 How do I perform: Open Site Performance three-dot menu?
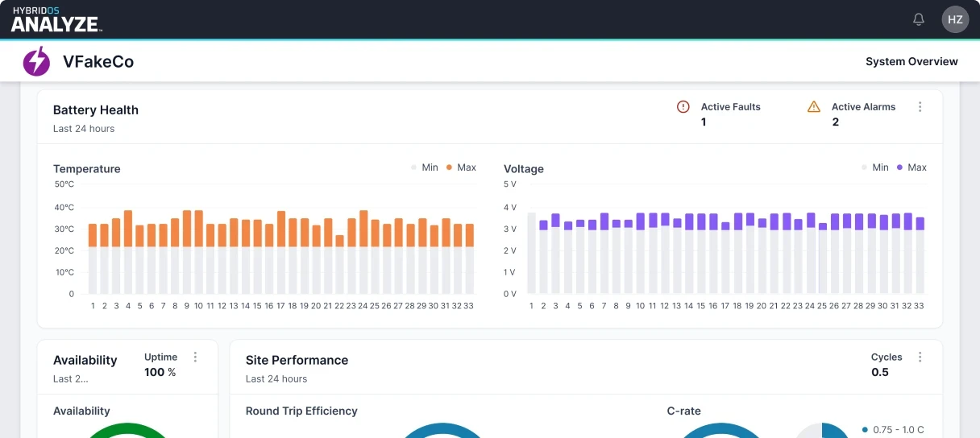pyautogui.click(x=920, y=357)
